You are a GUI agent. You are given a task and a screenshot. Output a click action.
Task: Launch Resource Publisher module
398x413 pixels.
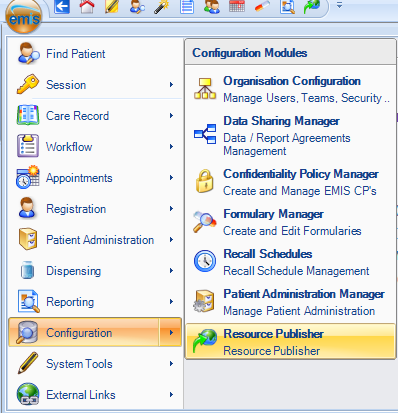point(291,341)
